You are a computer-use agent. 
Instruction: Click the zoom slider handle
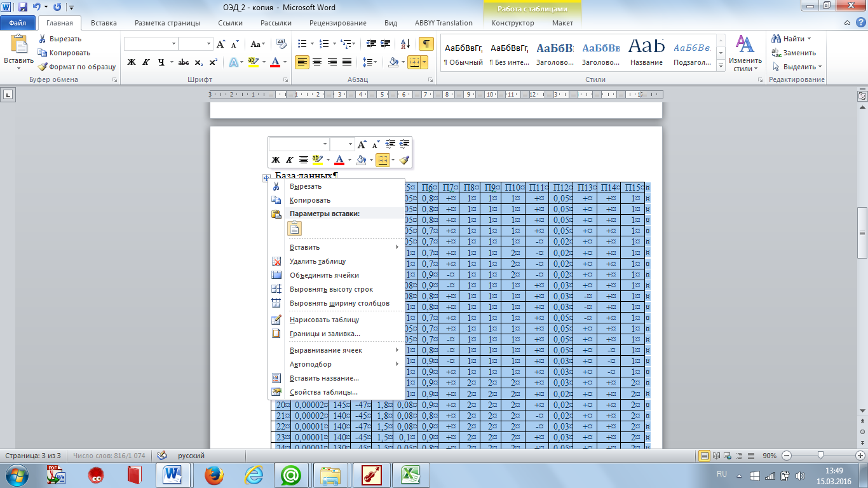821,456
